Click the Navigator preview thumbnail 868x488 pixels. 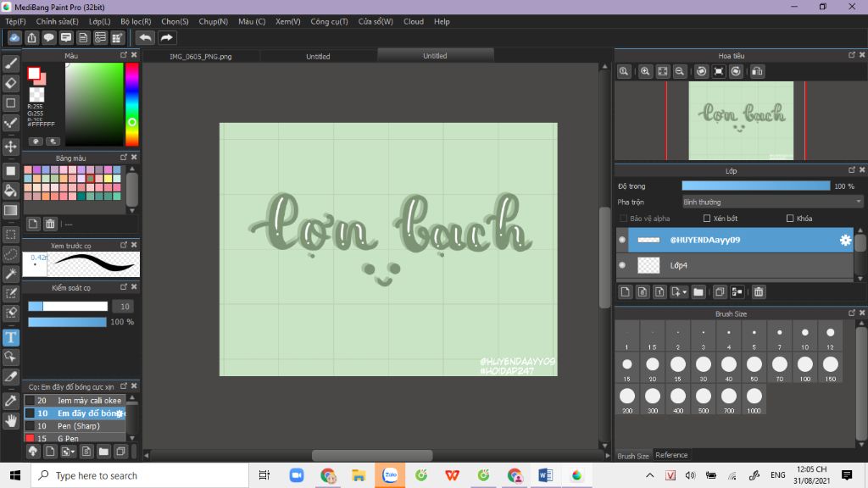(x=741, y=120)
